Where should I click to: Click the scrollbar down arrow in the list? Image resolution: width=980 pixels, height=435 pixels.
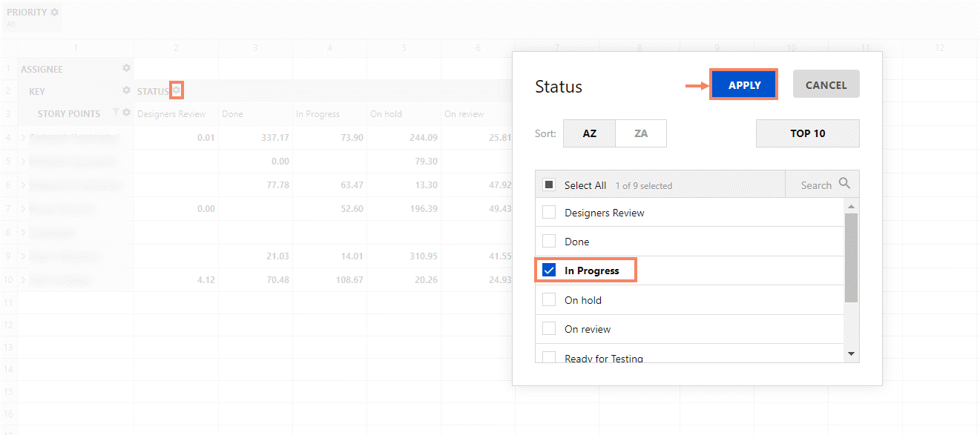tap(851, 353)
